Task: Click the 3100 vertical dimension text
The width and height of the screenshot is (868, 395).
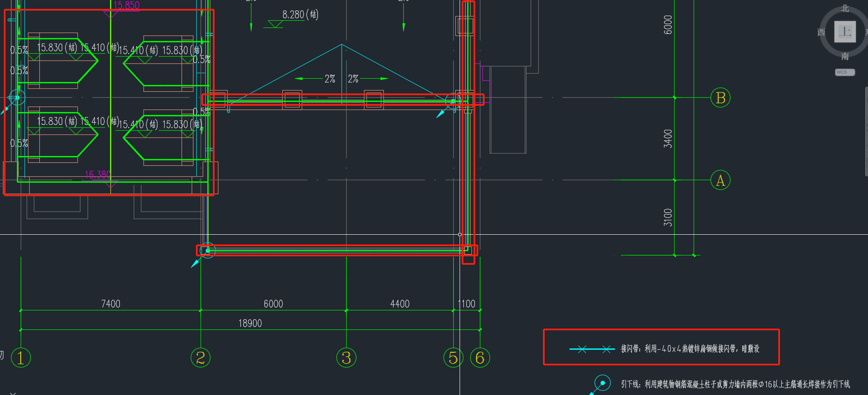Action: point(668,217)
